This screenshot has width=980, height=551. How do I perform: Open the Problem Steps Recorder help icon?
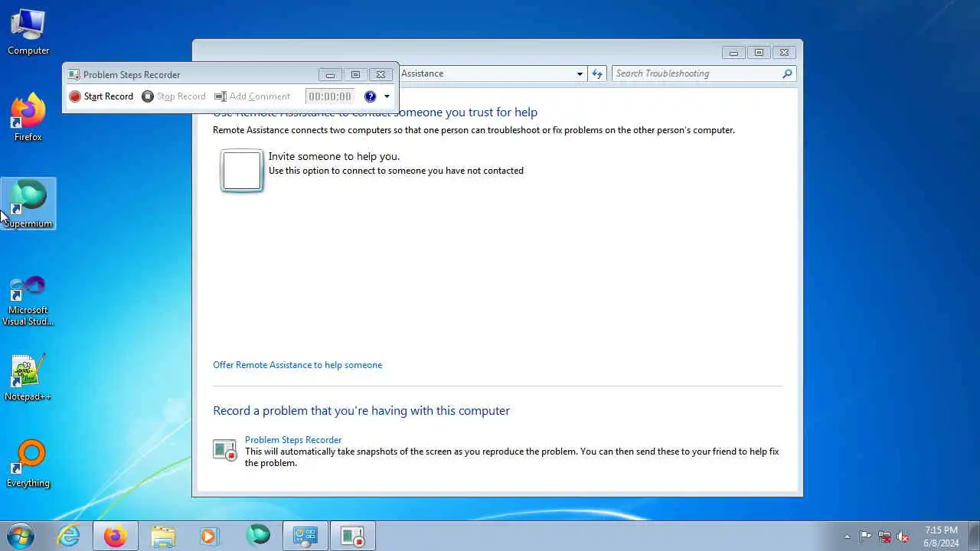[371, 96]
